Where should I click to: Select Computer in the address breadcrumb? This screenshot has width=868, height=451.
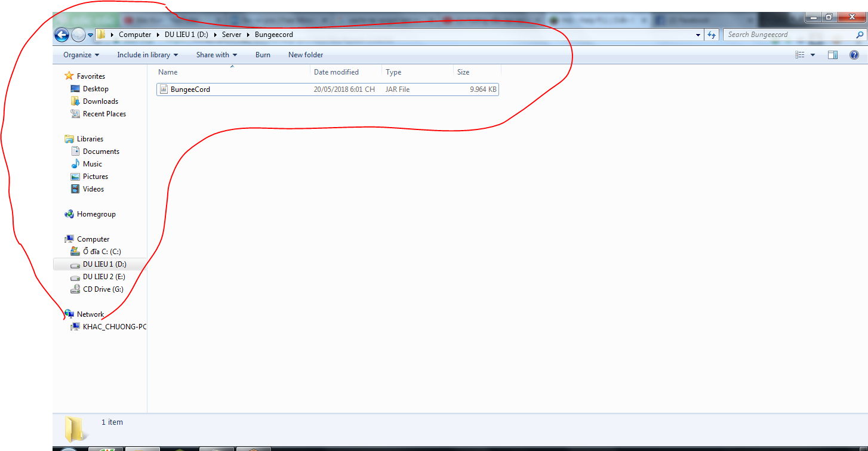click(x=135, y=35)
